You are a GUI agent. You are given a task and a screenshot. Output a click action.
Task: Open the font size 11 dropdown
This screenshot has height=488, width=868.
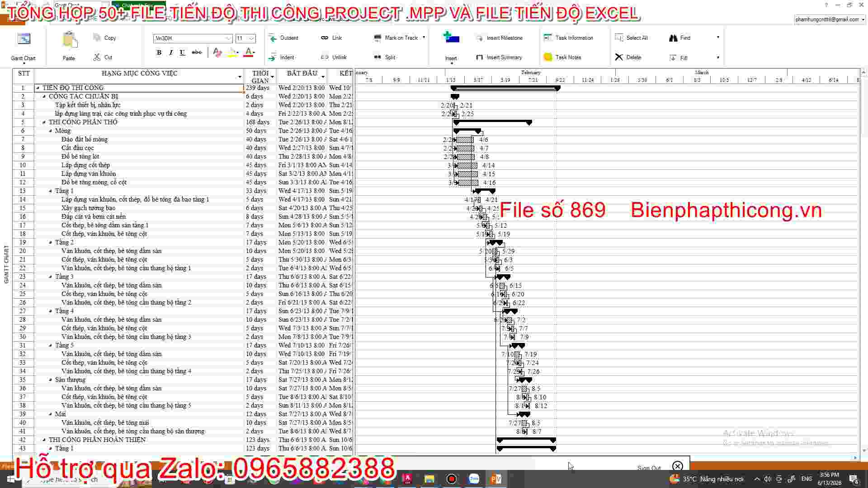coord(251,38)
